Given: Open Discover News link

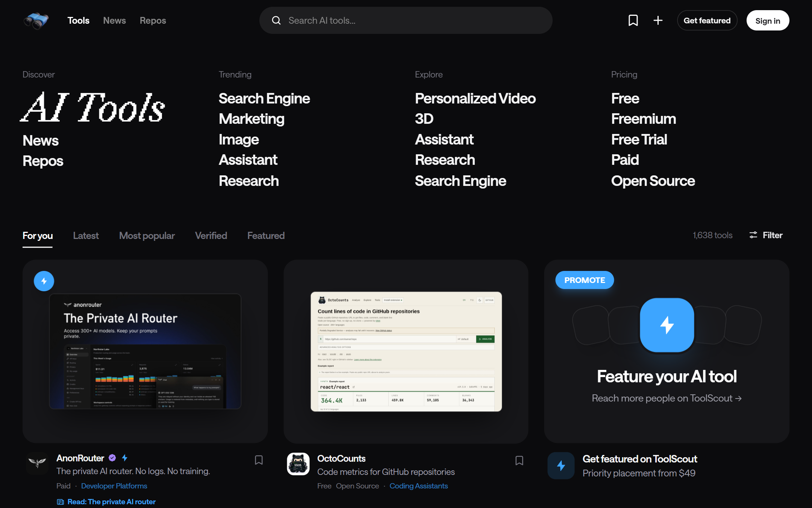Looking at the screenshot, I should 41,141.
